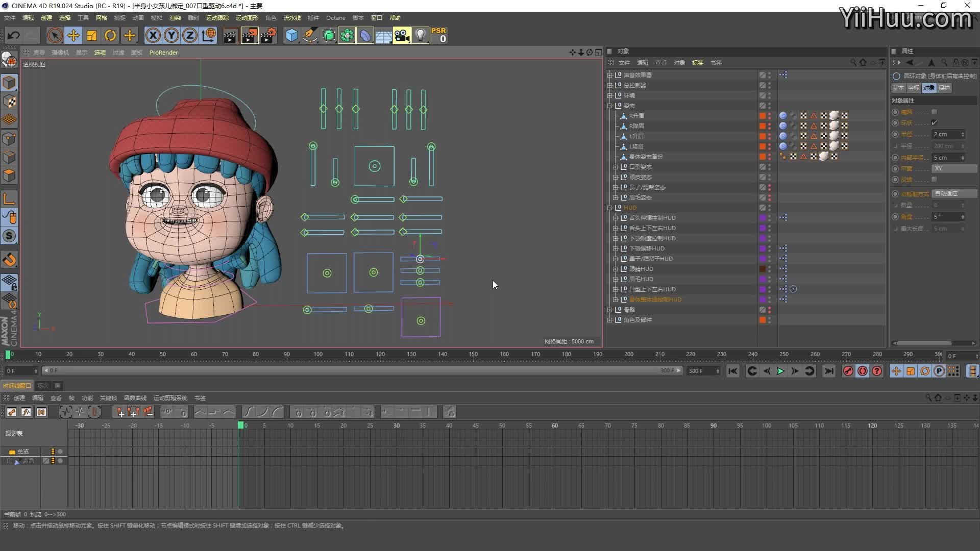Switch to the 基本 attribute tab
980x551 pixels.
[x=898, y=88]
